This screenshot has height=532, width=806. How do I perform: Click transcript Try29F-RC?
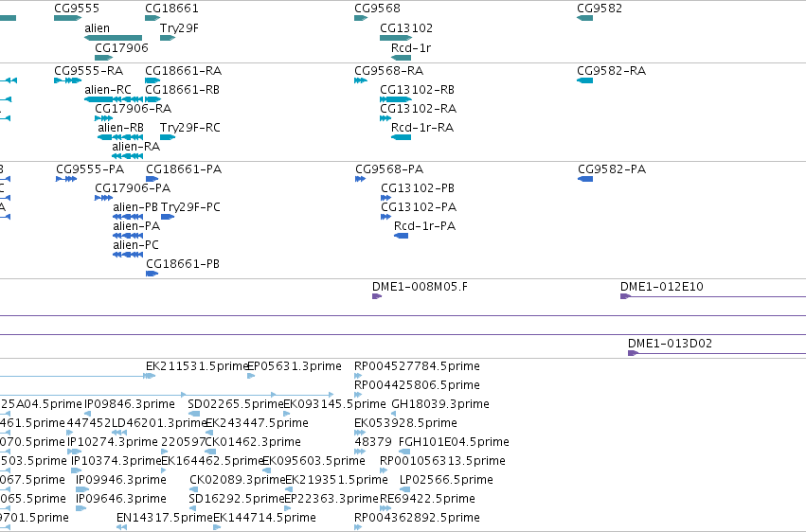pos(168,137)
